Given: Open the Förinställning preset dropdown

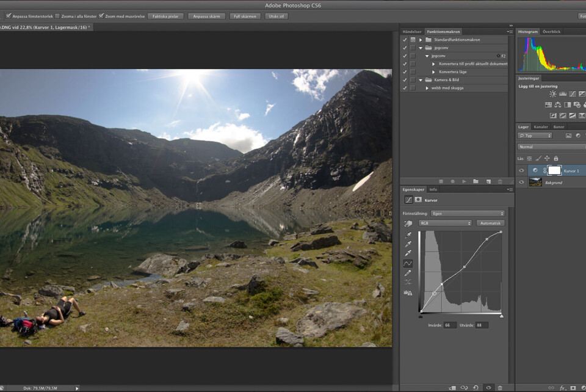Looking at the screenshot, I should (467, 214).
